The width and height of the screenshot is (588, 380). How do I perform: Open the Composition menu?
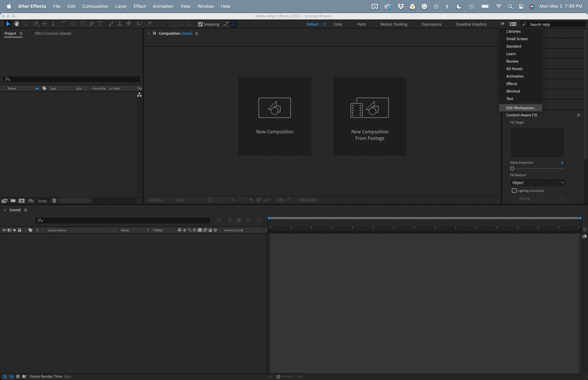pos(95,6)
